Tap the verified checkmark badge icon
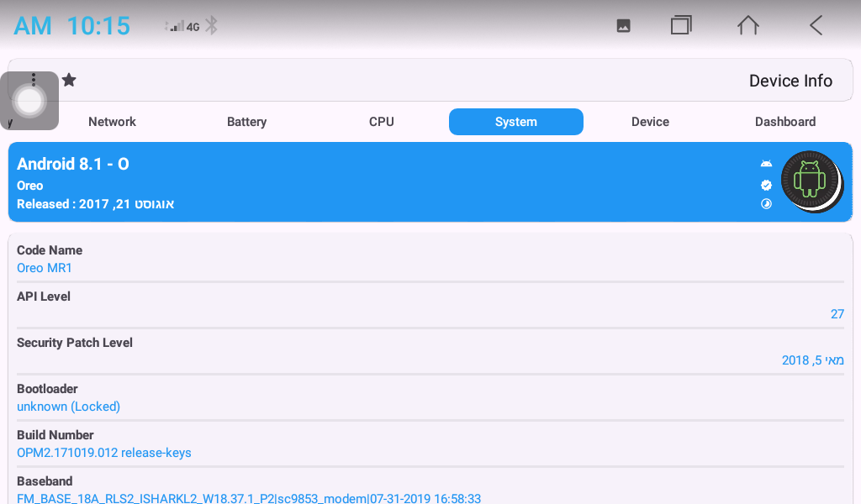Image resolution: width=861 pixels, height=504 pixels. (766, 186)
